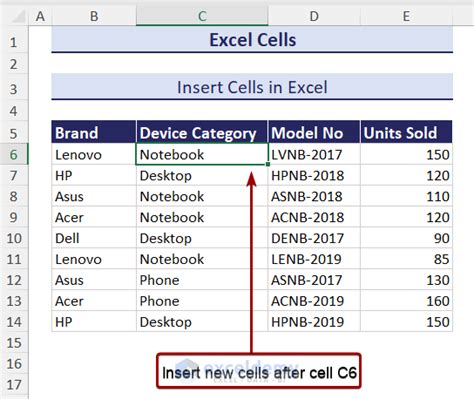Select row 8 header
This screenshot has height=399, width=474.
click(x=14, y=196)
